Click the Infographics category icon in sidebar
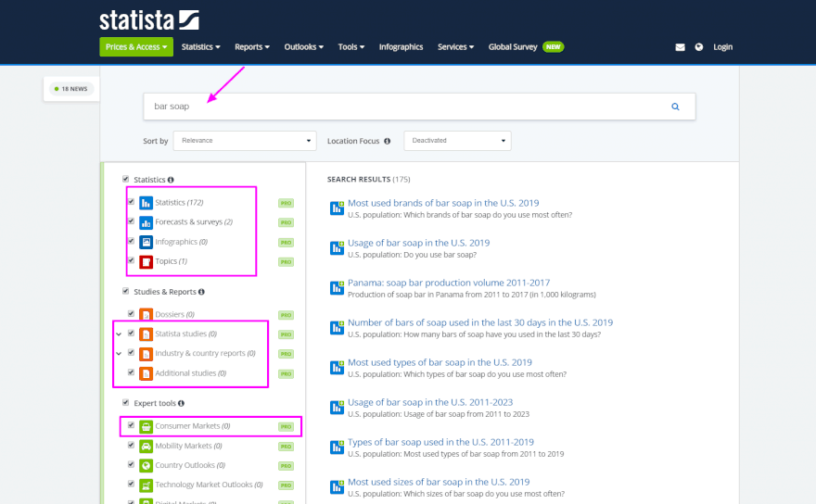The height and width of the screenshot is (504, 816). click(x=146, y=242)
